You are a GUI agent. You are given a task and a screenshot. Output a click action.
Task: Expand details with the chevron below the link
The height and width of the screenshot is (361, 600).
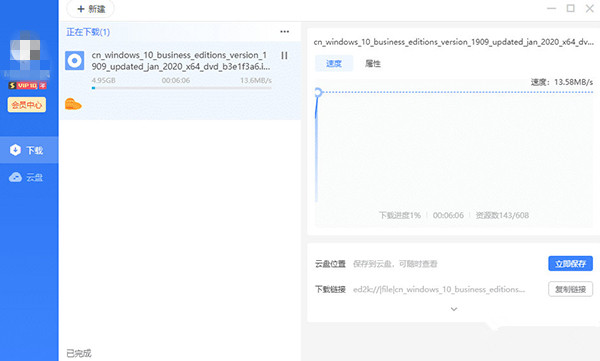[x=454, y=309]
